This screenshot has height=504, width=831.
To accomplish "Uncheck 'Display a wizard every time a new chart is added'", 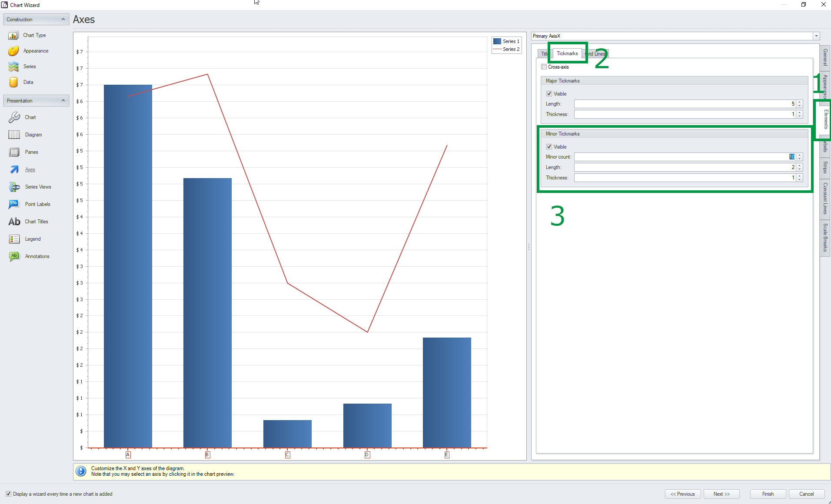I will tap(9, 494).
